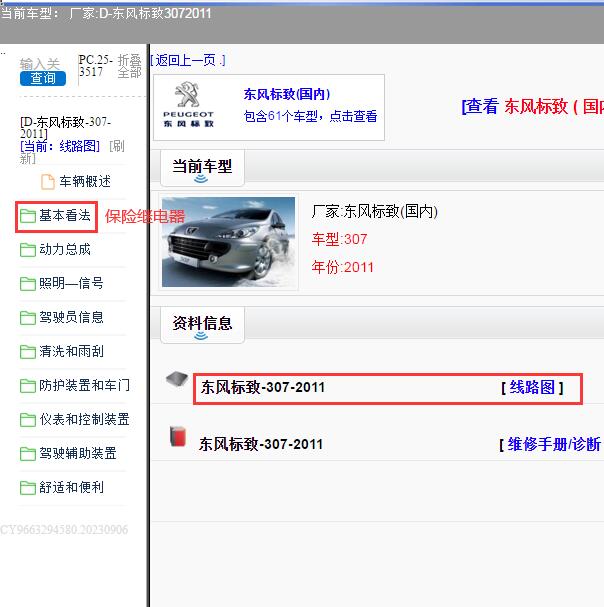Click the 年份:2011 text
The width and height of the screenshot is (604, 607).
point(343,267)
